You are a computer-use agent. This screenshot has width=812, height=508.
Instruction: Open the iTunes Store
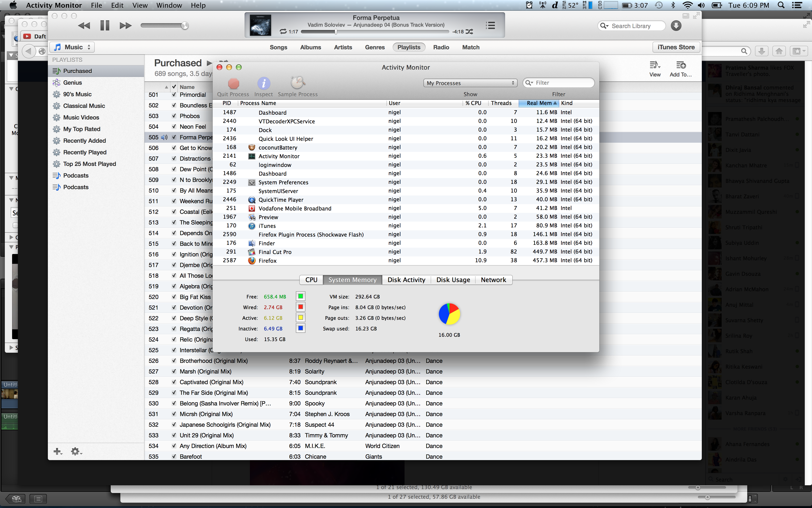(x=676, y=47)
